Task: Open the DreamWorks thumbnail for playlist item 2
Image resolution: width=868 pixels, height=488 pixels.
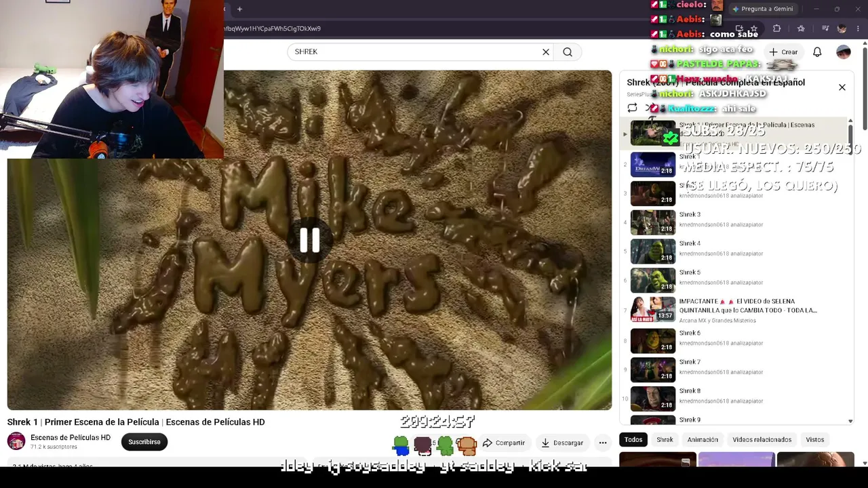Action: pos(653,165)
